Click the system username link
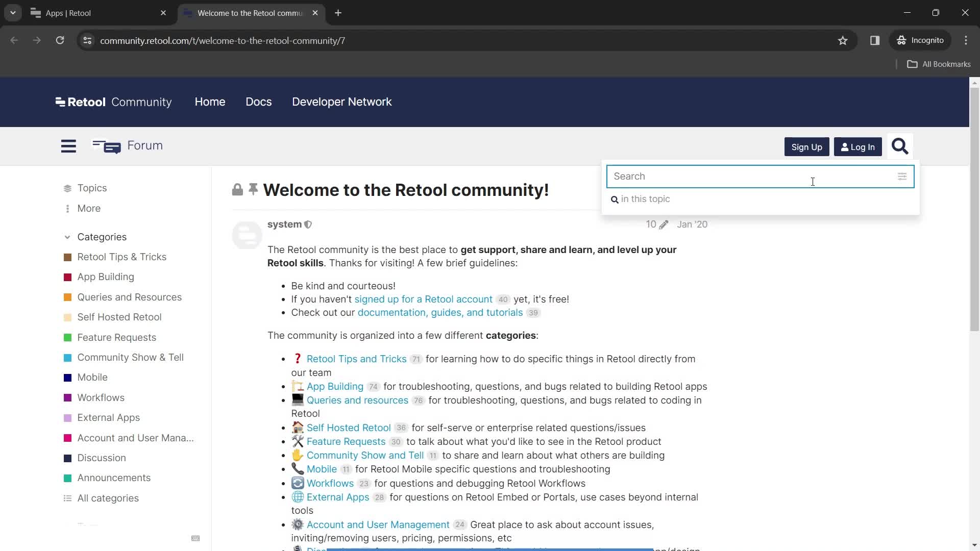Image resolution: width=980 pixels, height=551 pixels. [x=284, y=224]
